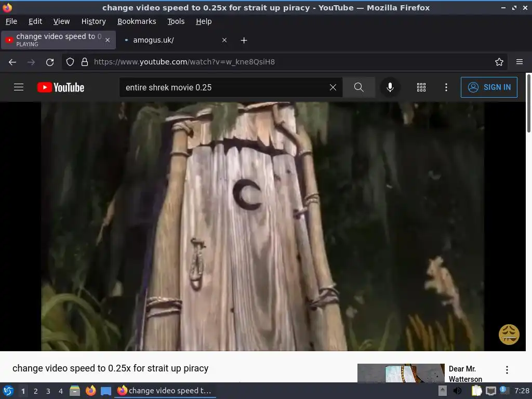Open a new tab with the plus button

pos(244,40)
